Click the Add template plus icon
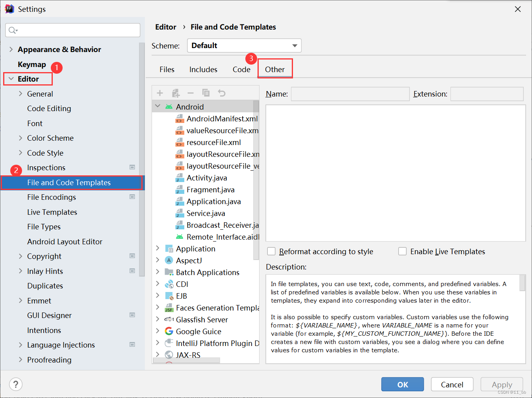The image size is (532, 398). click(160, 93)
